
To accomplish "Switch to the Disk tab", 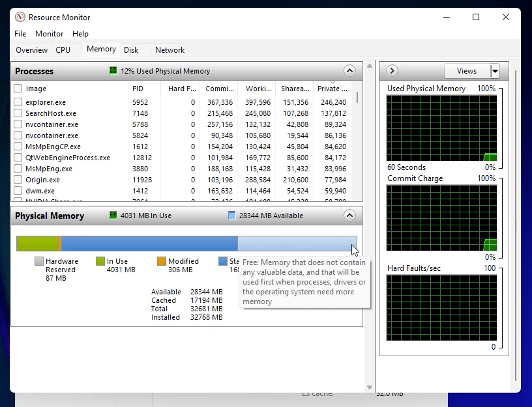I will pos(132,49).
